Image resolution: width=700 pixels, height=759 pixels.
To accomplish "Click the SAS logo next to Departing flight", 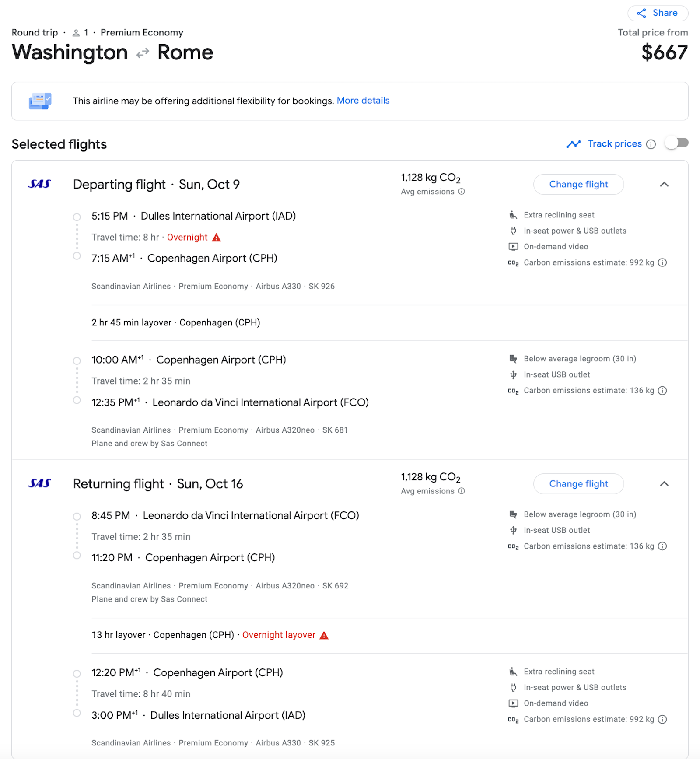I will tap(41, 184).
